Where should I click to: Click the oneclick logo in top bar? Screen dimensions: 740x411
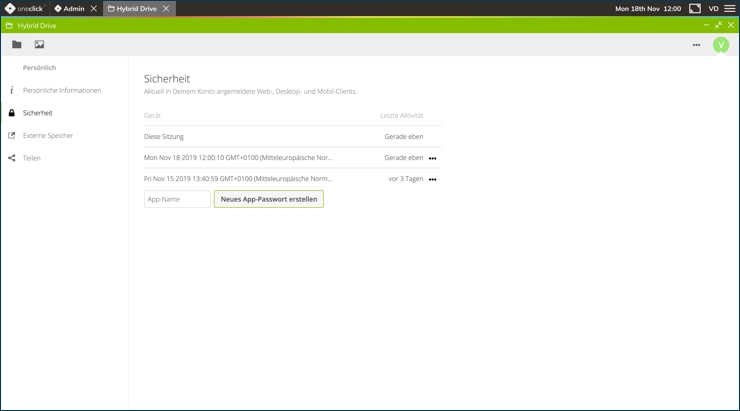(x=24, y=9)
